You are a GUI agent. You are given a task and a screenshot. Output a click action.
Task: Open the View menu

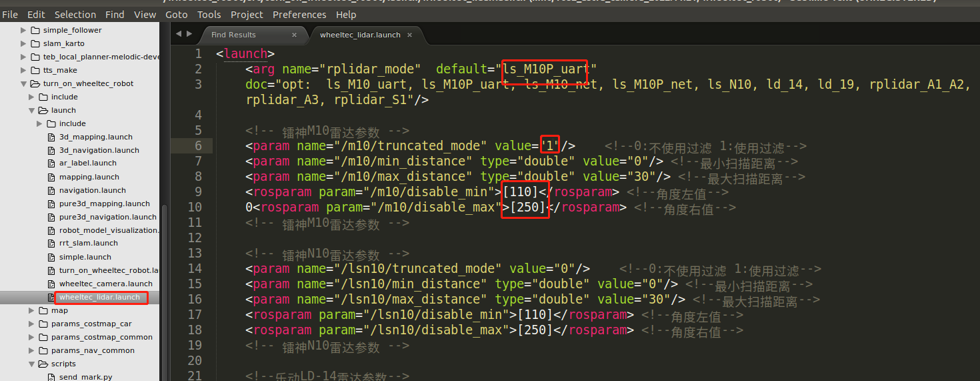point(145,14)
